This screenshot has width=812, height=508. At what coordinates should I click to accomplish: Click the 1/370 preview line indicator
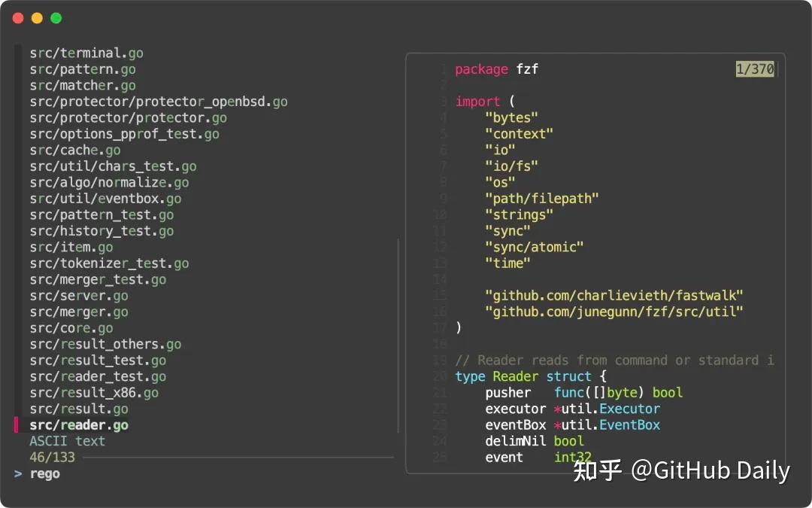coord(754,69)
